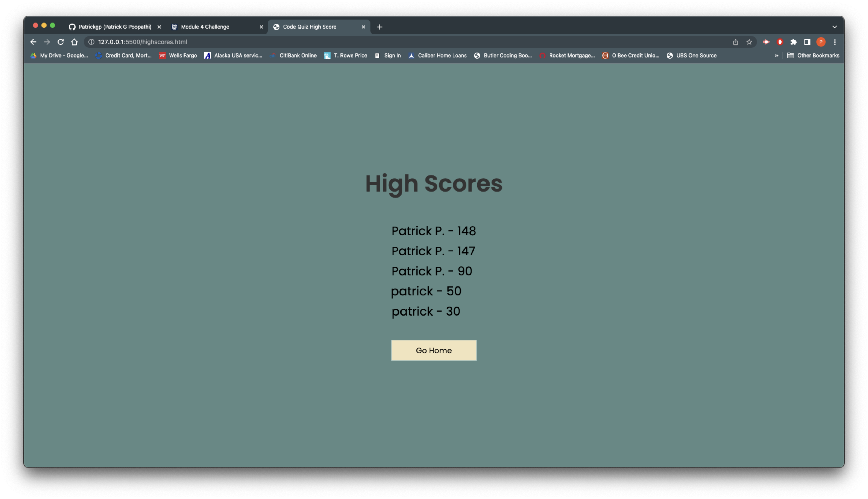Image resolution: width=868 pixels, height=499 pixels.
Task: Open the orange P profile avatar
Action: click(x=821, y=42)
